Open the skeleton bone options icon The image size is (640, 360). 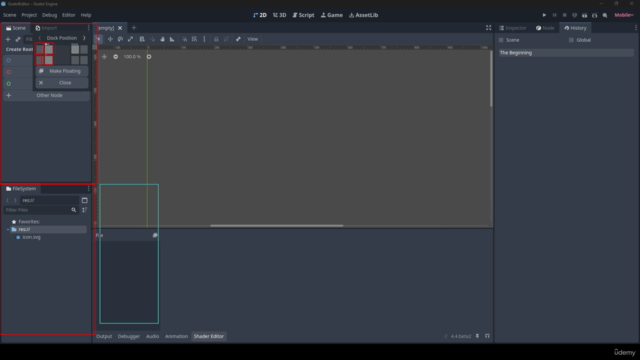(x=238, y=39)
